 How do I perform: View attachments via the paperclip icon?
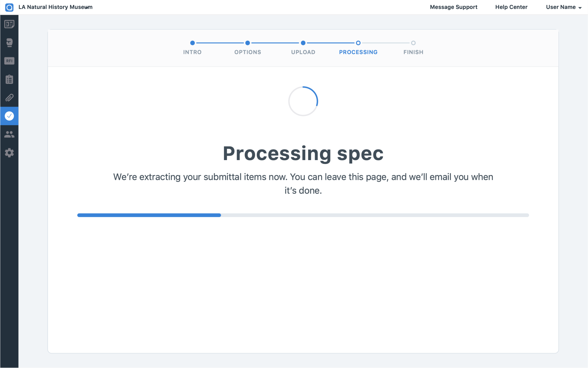(9, 98)
